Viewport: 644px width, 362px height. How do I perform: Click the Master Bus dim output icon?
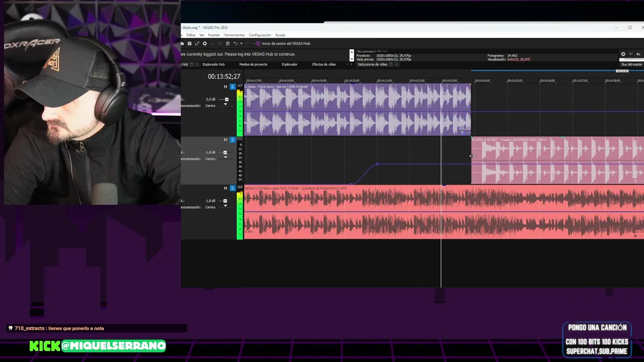point(638,54)
